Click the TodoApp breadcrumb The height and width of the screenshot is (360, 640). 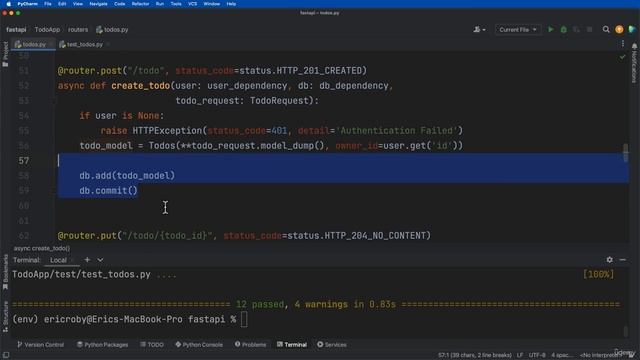pos(47,29)
